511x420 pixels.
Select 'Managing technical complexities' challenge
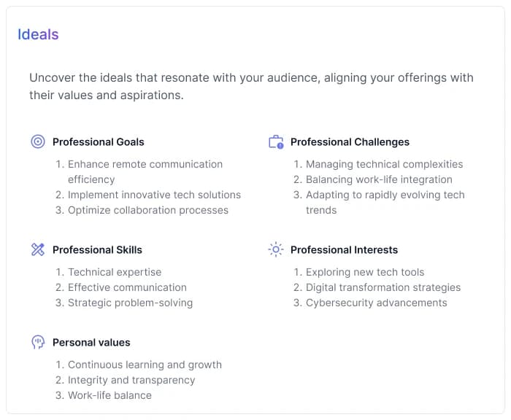coord(384,164)
